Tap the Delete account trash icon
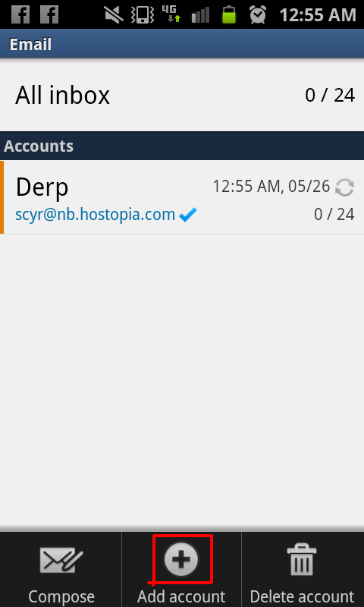This screenshot has width=364, height=607. (302, 559)
